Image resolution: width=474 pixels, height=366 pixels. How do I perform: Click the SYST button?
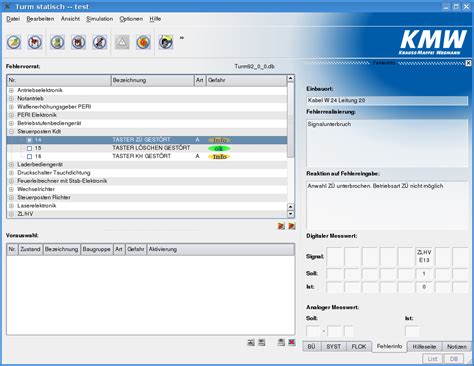(x=334, y=347)
